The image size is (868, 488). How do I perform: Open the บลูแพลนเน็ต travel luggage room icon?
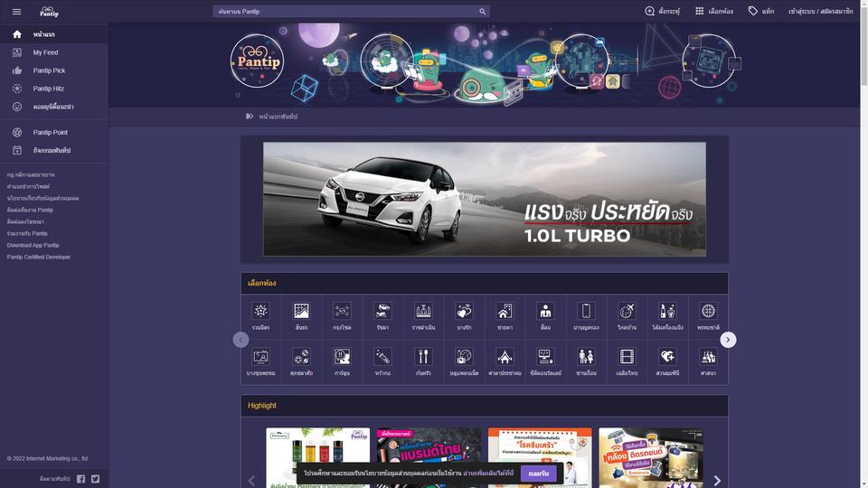tap(464, 356)
